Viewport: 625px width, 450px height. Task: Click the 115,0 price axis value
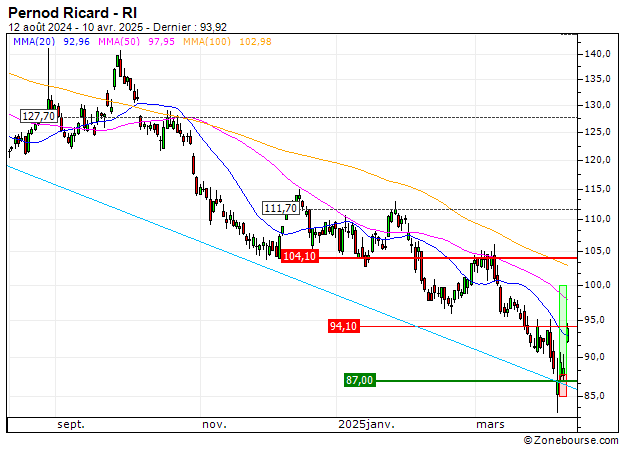pyautogui.click(x=597, y=189)
